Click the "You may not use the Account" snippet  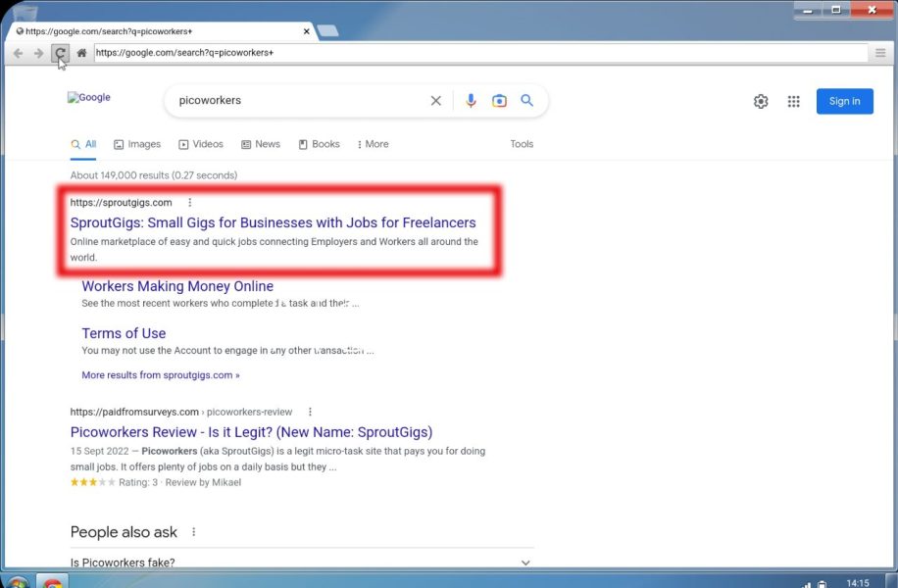point(228,351)
